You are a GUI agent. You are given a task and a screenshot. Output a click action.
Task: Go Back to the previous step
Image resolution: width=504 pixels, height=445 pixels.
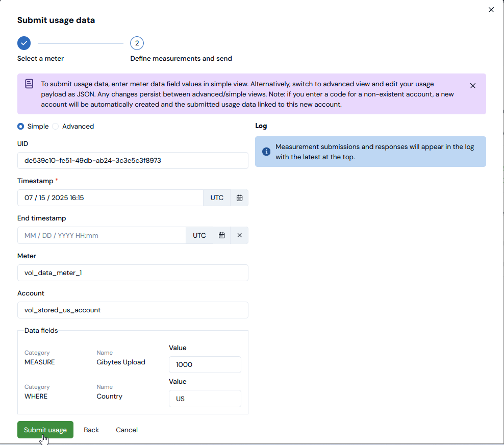[91, 430]
